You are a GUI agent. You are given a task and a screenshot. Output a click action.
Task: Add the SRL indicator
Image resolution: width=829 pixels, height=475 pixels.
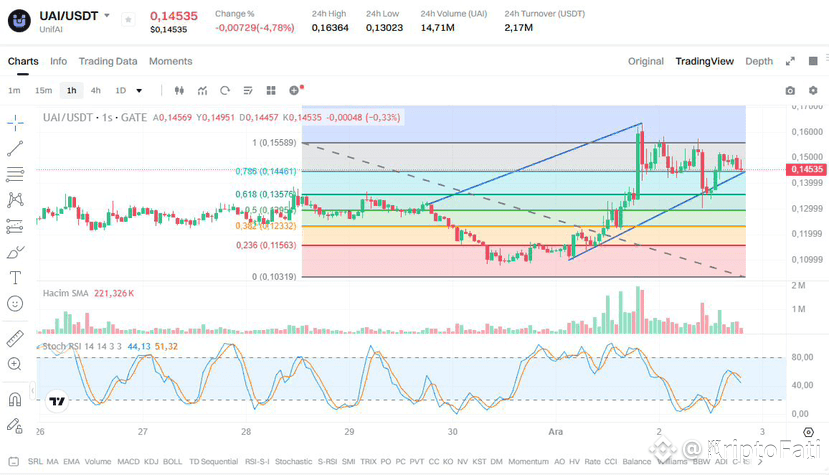(35, 462)
